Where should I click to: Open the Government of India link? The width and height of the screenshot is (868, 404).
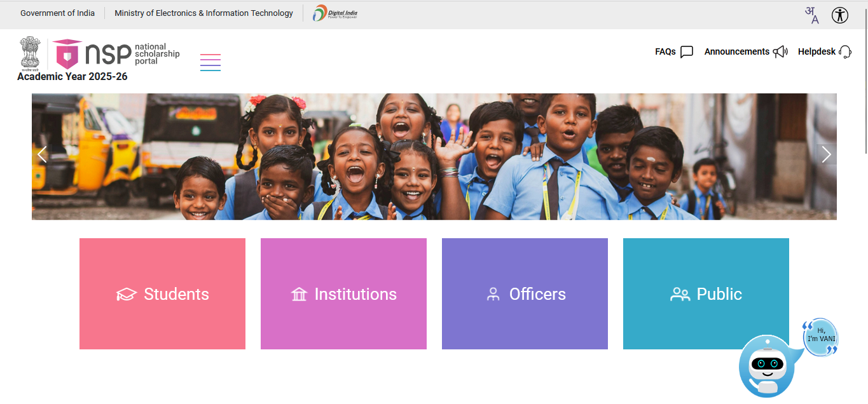[57, 13]
